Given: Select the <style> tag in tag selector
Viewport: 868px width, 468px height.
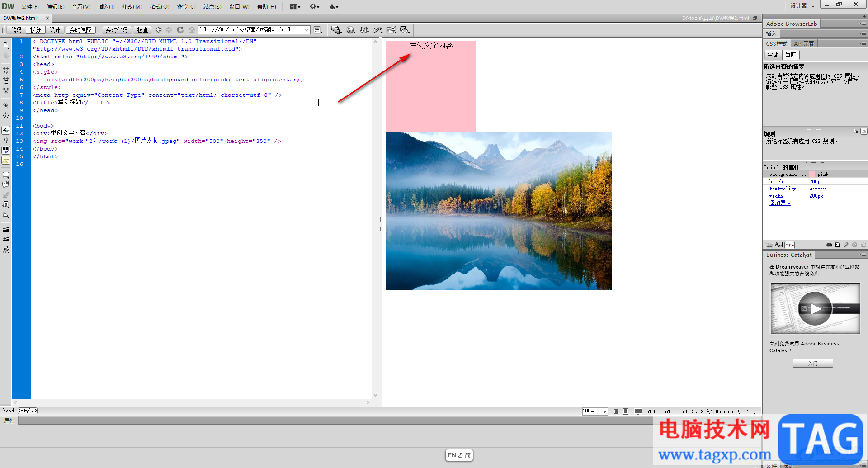Looking at the screenshot, I should coord(28,411).
